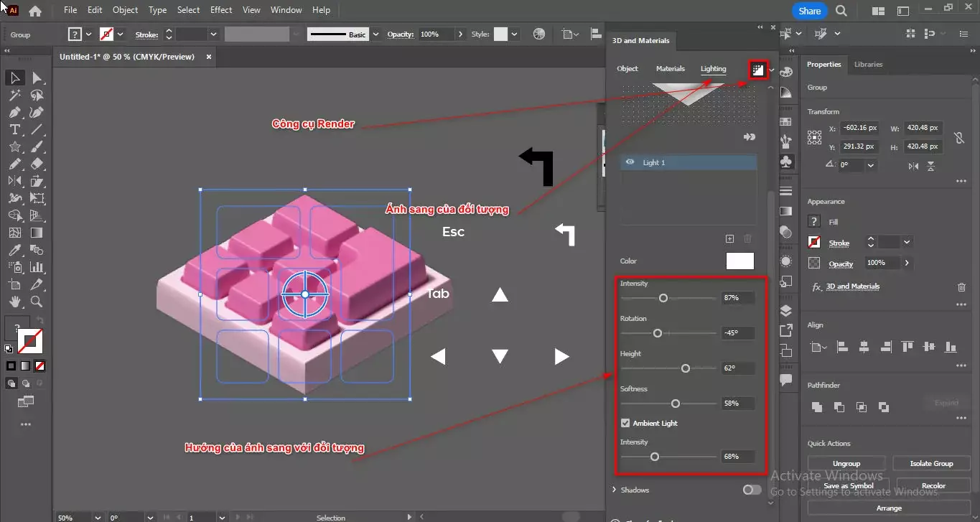The width and height of the screenshot is (980, 522).
Task: Select the Hand tool
Action: [x=14, y=302]
